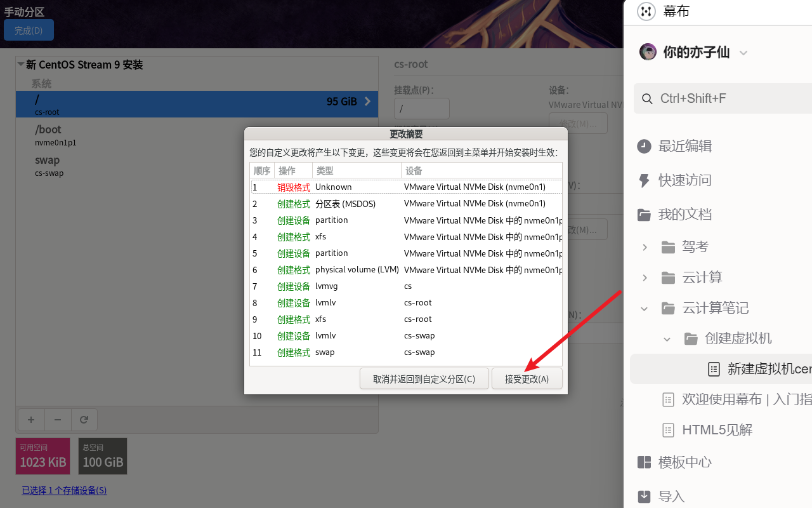Collapse the 云计算笔记 folder
This screenshot has width=812, height=508.
pos(644,308)
